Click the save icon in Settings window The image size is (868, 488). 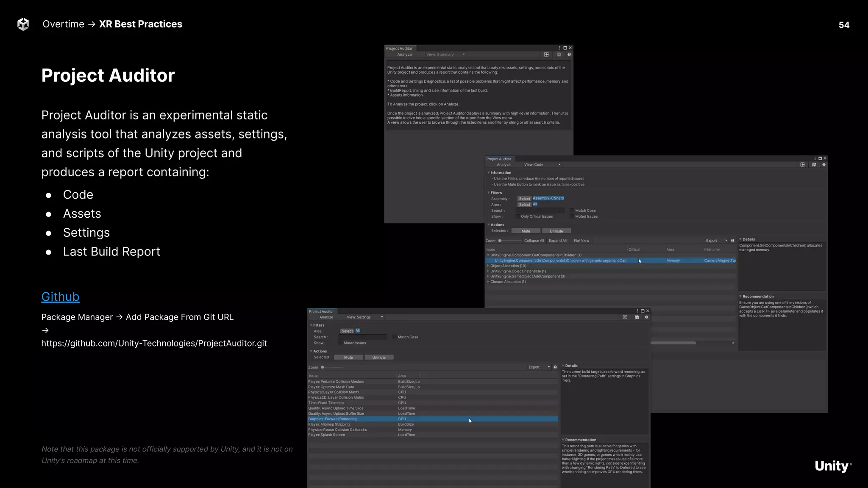click(637, 317)
